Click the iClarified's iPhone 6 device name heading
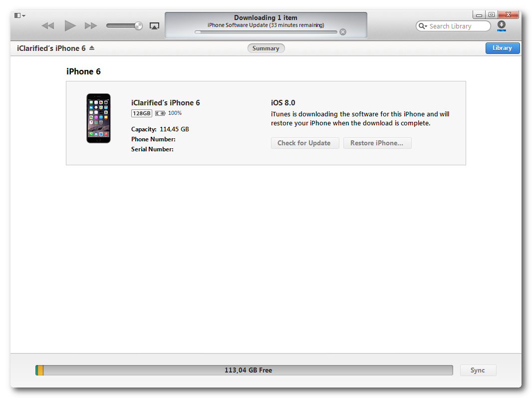 [x=166, y=102]
